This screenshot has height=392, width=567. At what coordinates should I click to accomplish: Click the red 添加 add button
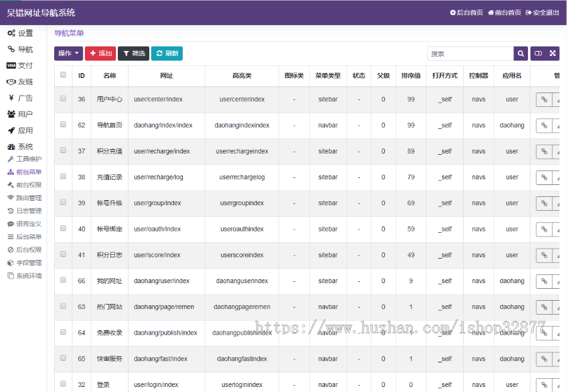[x=101, y=53]
